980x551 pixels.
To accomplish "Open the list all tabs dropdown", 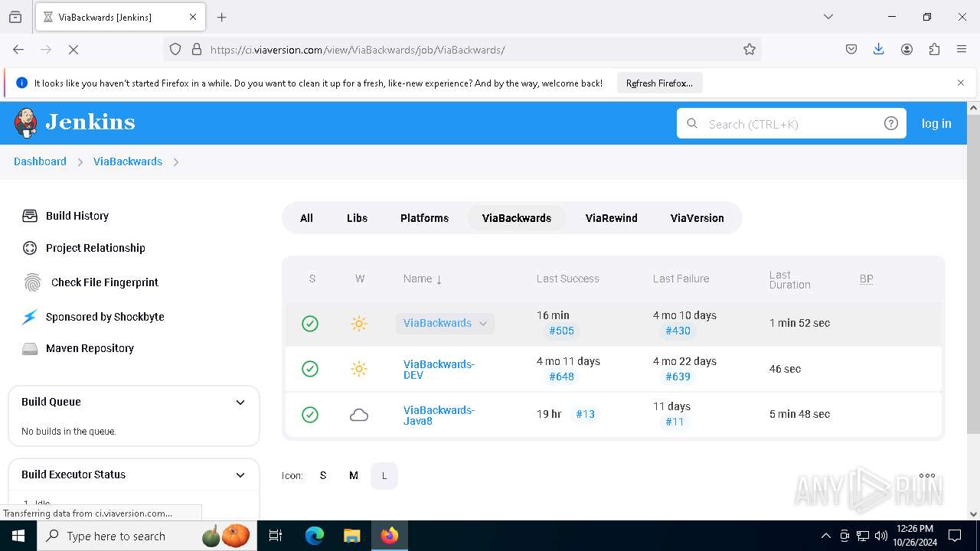I will click(828, 17).
